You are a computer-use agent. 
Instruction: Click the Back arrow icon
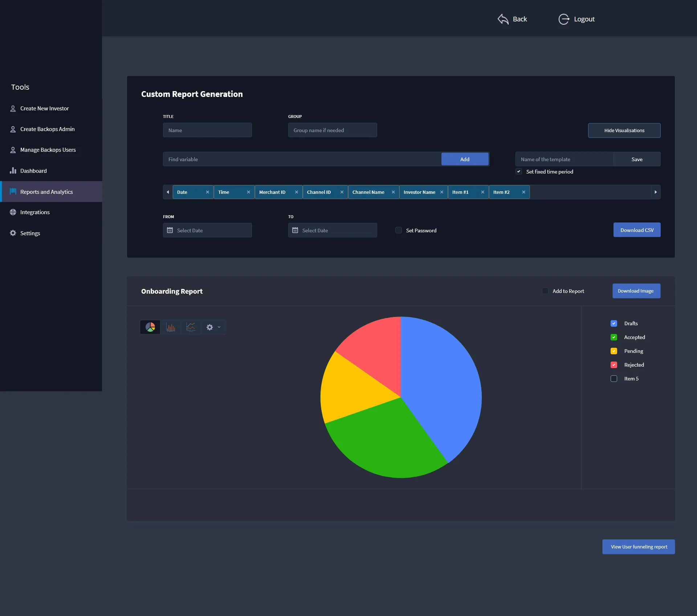coord(503,19)
